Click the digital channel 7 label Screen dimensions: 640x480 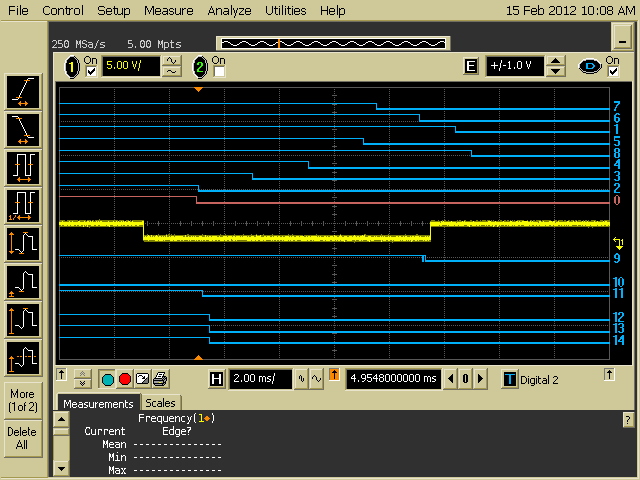[x=617, y=107]
